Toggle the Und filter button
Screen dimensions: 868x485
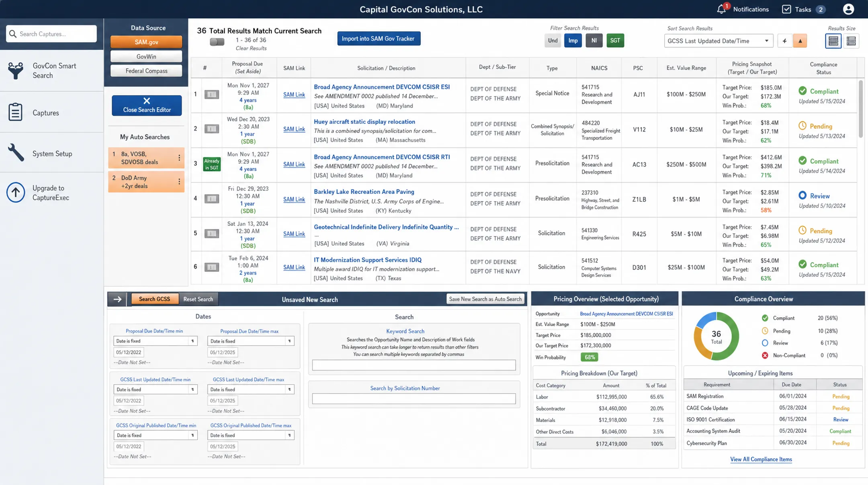[x=553, y=41]
